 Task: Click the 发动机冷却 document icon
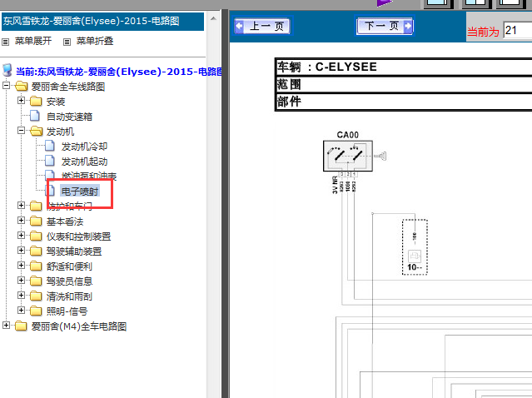click(x=49, y=146)
